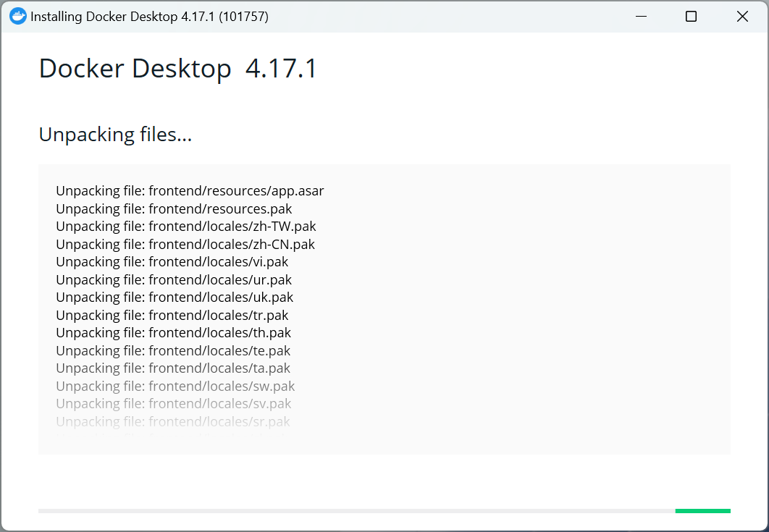769x532 pixels.
Task: Select the log line for locales/tr.pak
Action: (x=172, y=315)
